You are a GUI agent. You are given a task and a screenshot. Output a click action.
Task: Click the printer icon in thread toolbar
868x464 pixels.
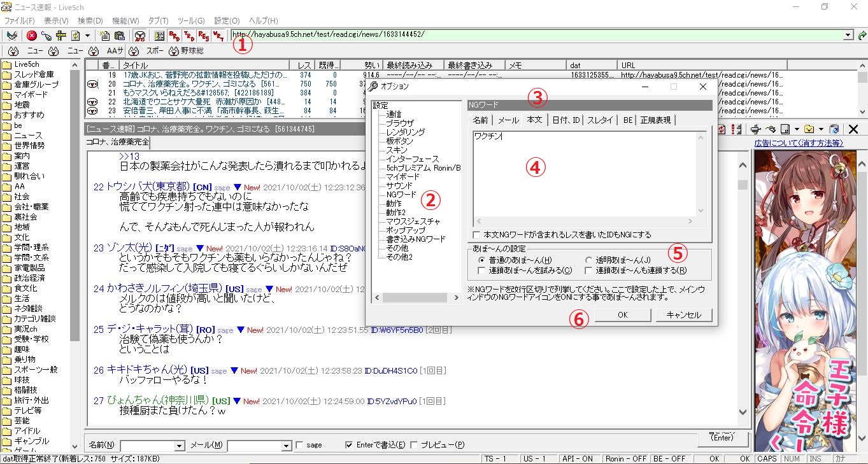(755, 129)
